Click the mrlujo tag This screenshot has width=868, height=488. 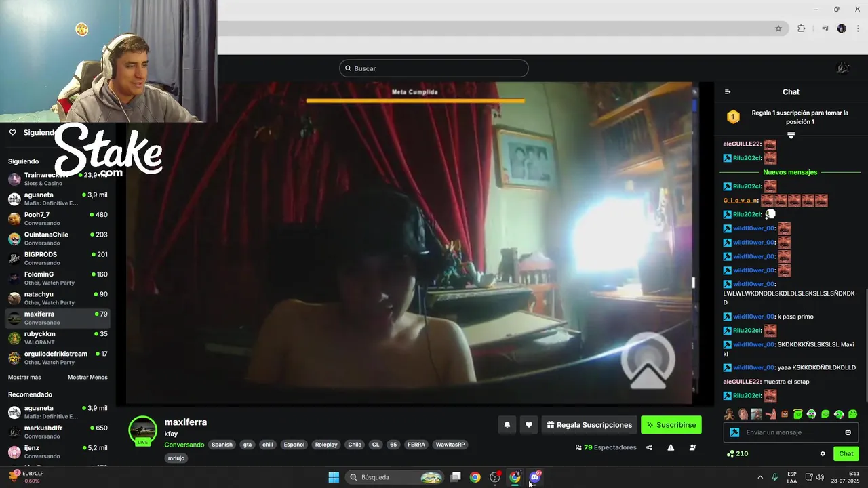point(176,458)
